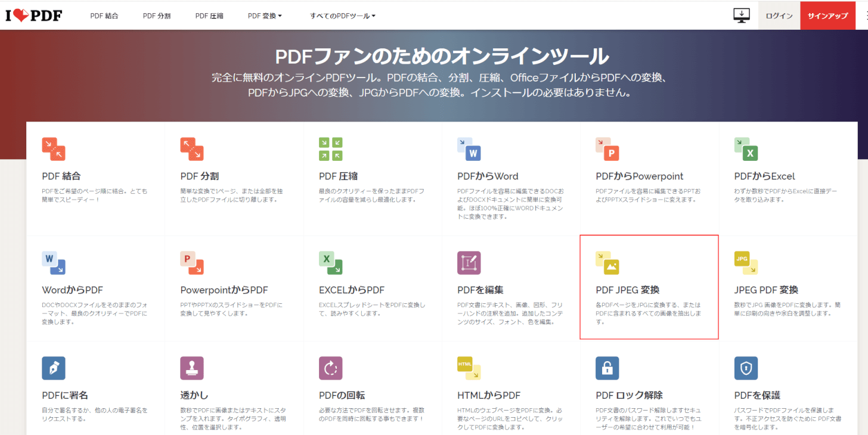Choose the EXCELからPDF converter icon
This screenshot has height=435, width=868.
330,263
